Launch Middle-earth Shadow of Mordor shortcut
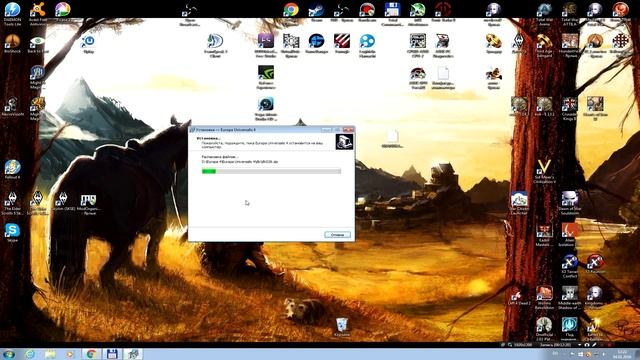640x360 pixels. click(569, 298)
